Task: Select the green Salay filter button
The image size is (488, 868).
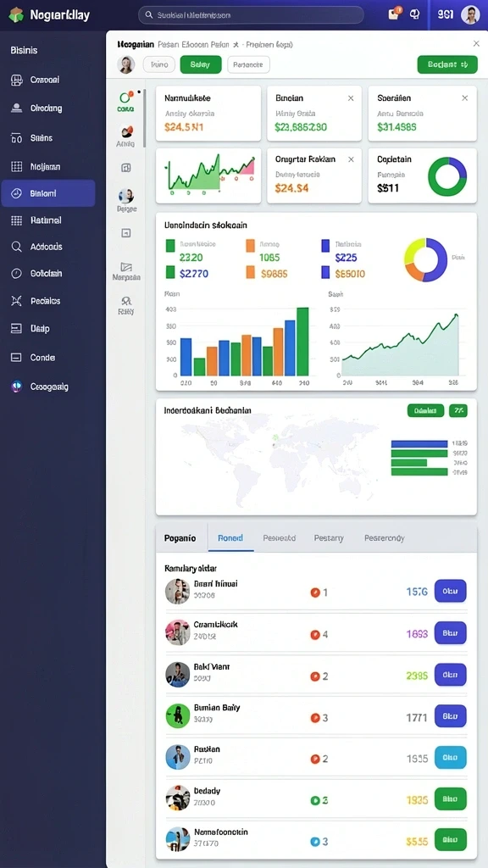Action: pos(200,64)
